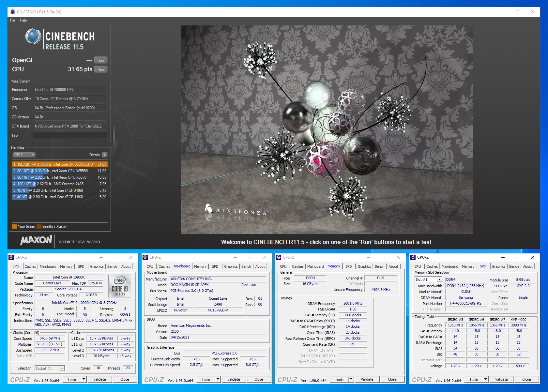The image size is (548, 392).
Task: Click the Cinebench globe logo icon
Action: tap(33, 37)
